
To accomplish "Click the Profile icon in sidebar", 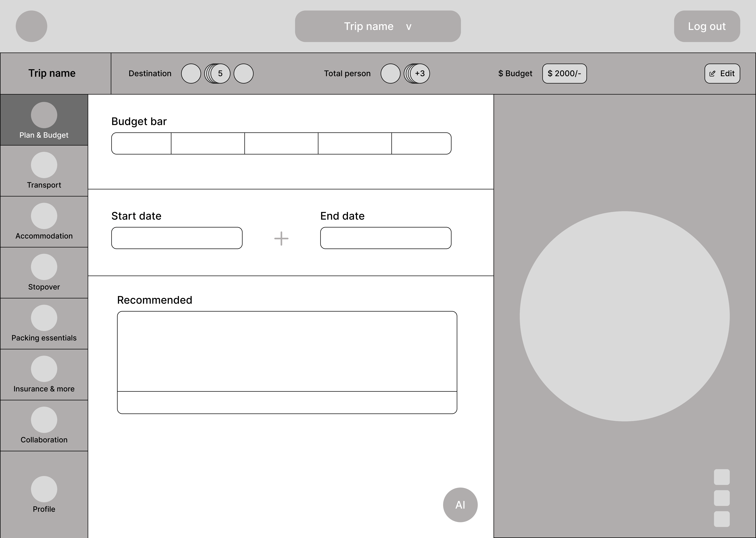I will 44,489.
